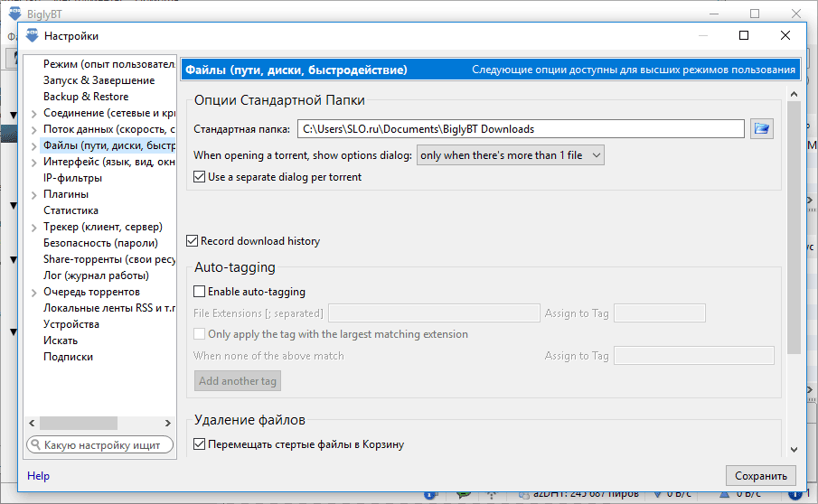Select Интерфейс (язык, вид) tree label
The height and width of the screenshot is (504, 818).
[x=109, y=162]
